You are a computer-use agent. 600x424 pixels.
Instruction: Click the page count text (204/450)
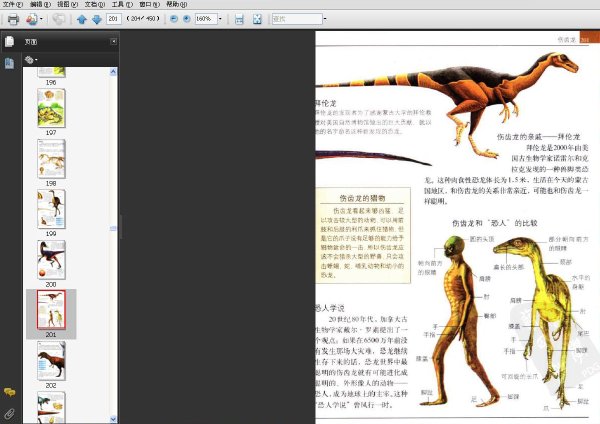click(x=143, y=18)
